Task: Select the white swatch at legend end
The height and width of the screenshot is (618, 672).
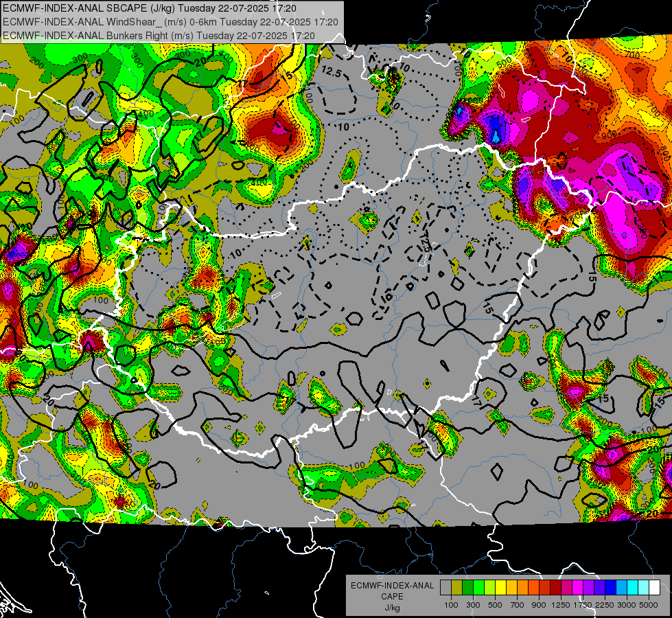Action: (654, 588)
